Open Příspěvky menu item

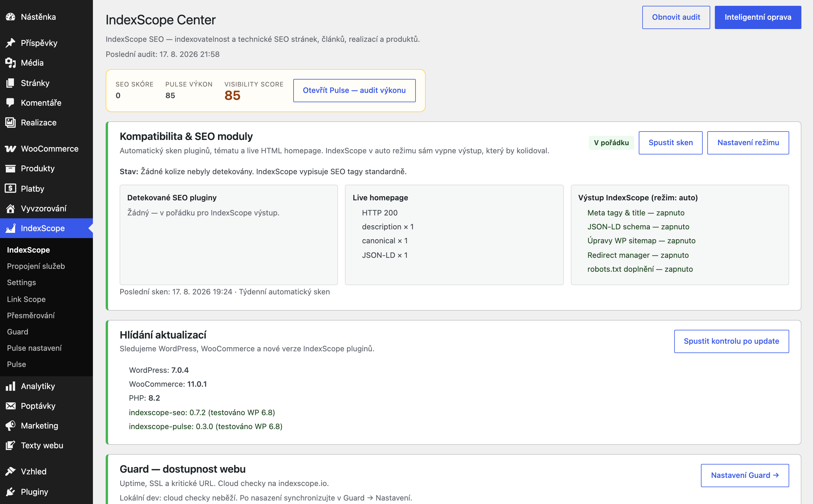[x=46, y=43]
